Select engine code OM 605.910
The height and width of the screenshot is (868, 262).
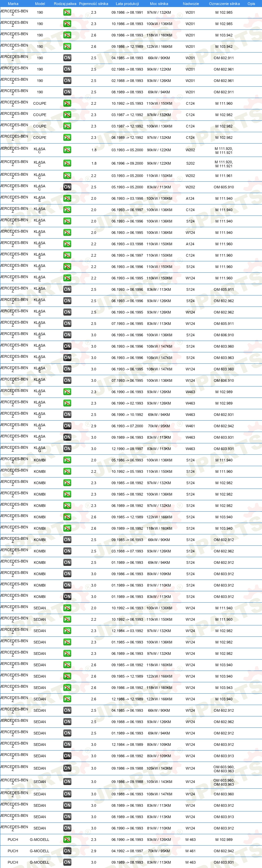coord(224,187)
